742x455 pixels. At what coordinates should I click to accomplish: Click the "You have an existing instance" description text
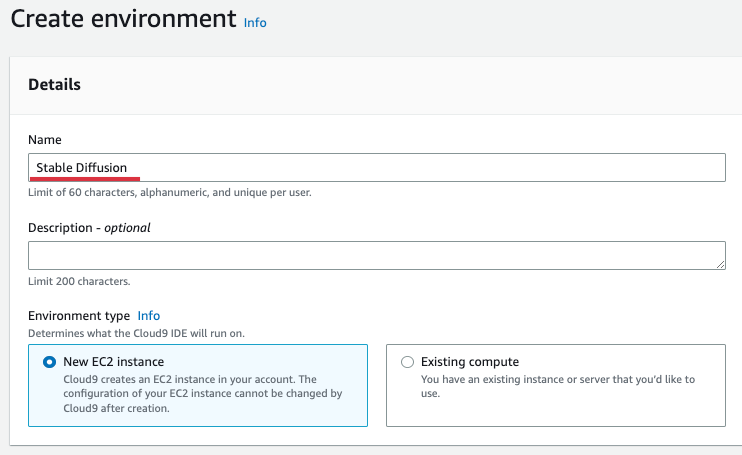click(557, 386)
